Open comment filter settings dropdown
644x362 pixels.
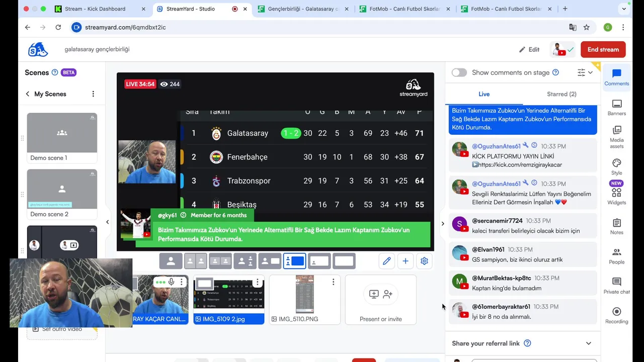[585, 72]
